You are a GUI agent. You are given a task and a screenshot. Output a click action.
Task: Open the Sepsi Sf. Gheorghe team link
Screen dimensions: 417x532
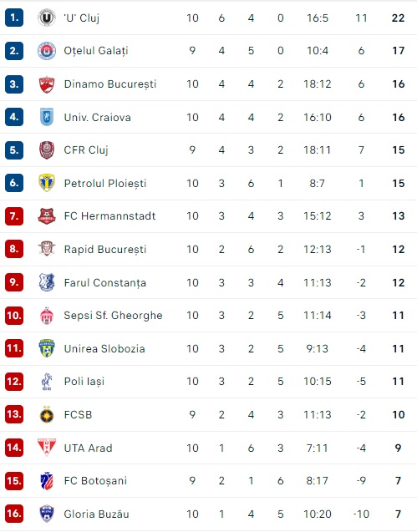click(113, 315)
